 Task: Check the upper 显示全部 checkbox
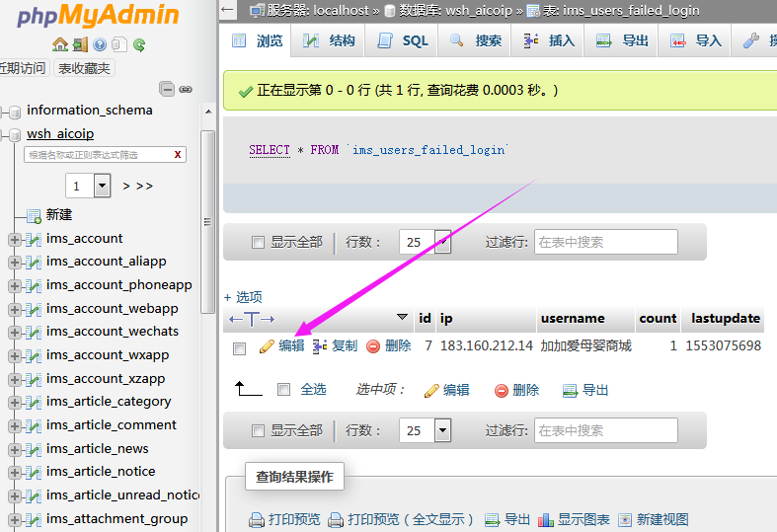click(x=259, y=242)
